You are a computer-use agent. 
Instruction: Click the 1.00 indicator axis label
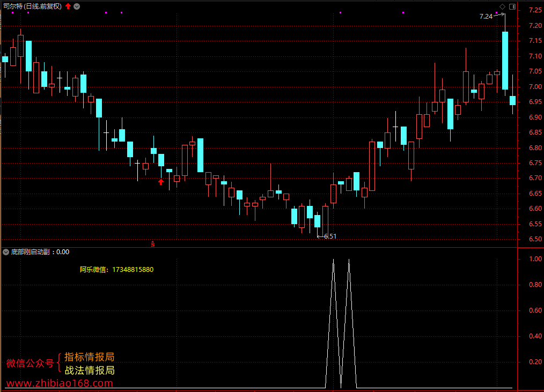pyautogui.click(x=535, y=259)
